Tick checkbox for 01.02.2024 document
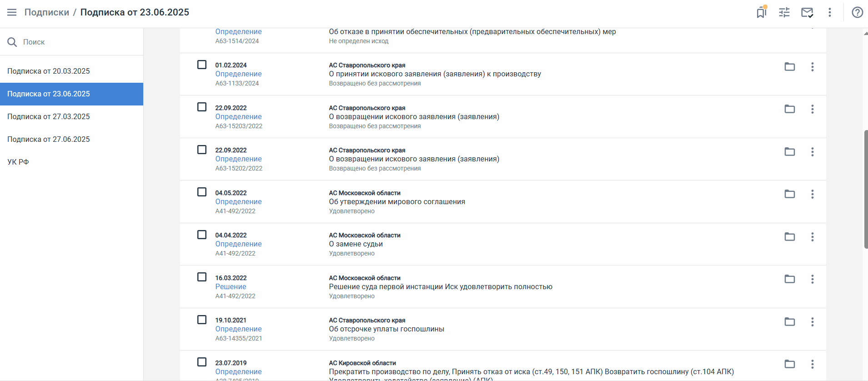 202,65
